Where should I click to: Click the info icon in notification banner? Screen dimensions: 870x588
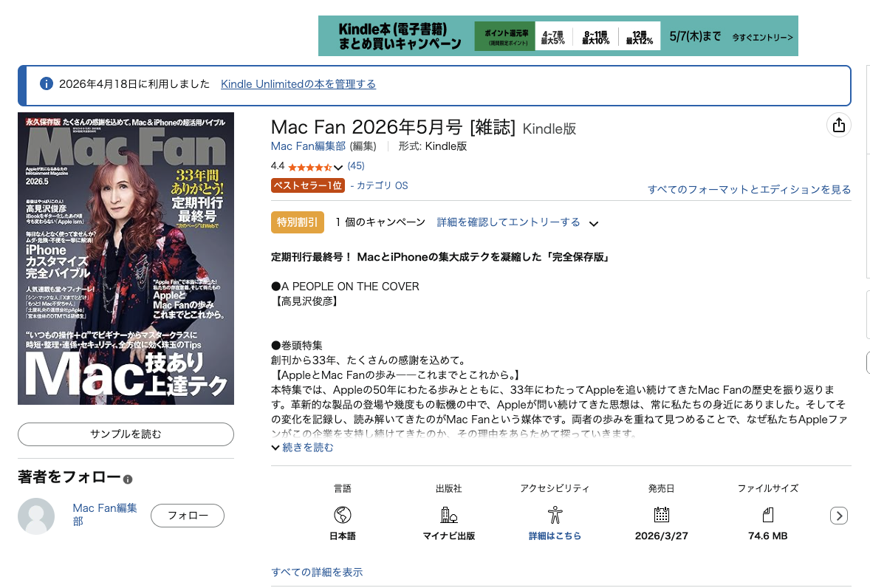click(47, 84)
